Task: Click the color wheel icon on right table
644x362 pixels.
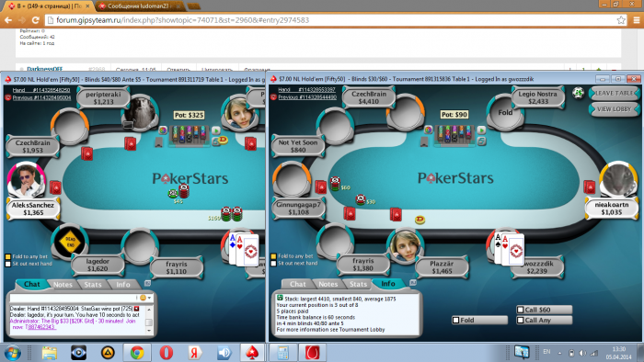Action: (x=429, y=130)
